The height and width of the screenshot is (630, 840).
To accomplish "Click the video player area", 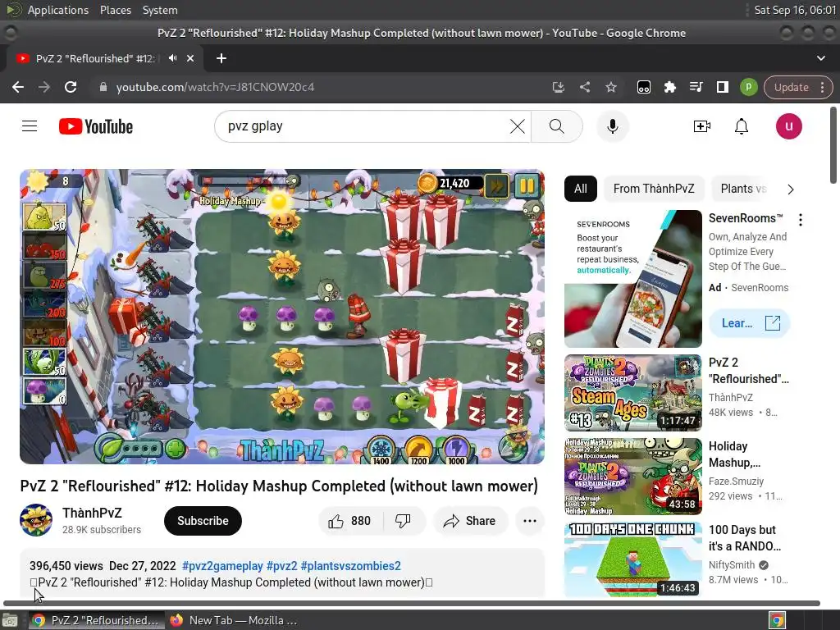I will [x=282, y=317].
